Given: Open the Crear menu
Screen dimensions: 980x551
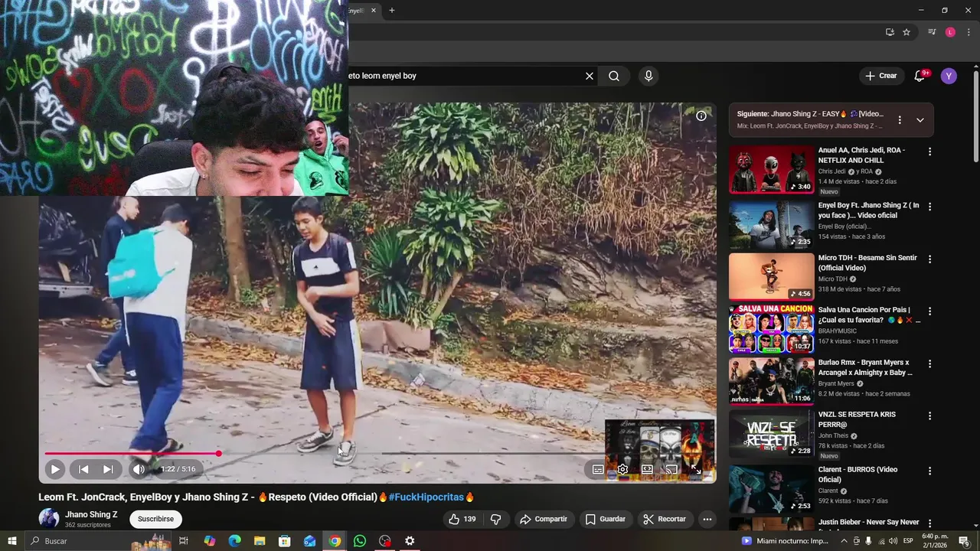Looking at the screenshot, I should pos(880,76).
